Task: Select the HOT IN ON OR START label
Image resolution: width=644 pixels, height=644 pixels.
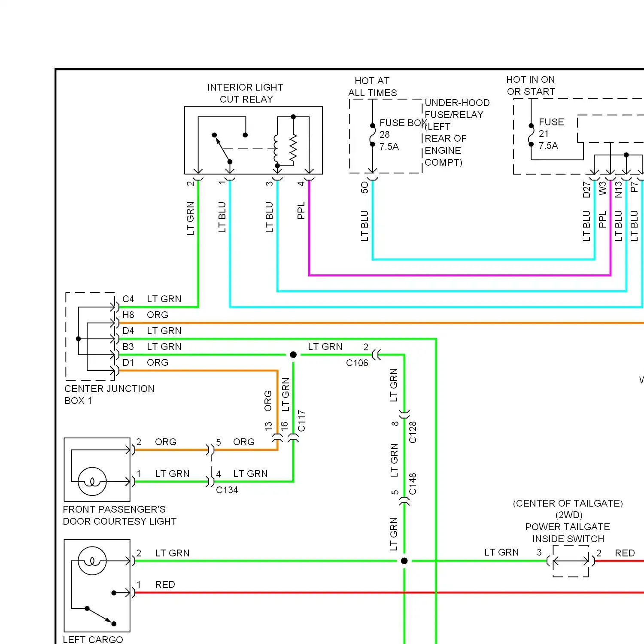Action: click(531, 85)
